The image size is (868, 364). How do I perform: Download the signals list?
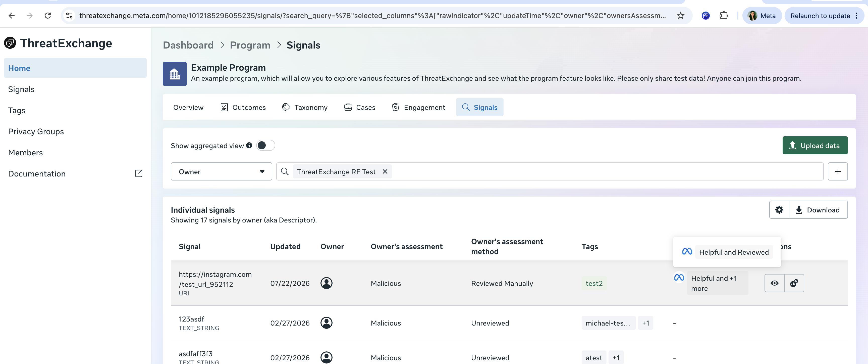point(818,210)
